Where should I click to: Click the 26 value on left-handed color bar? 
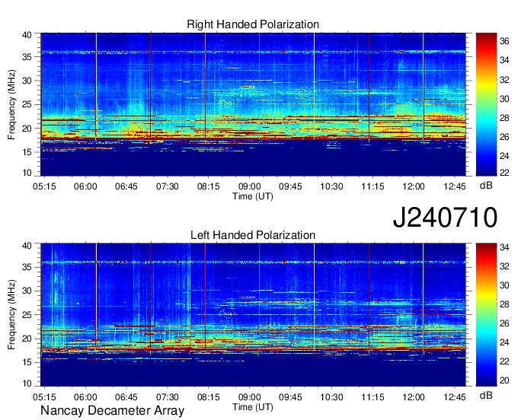pyautogui.click(x=504, y=323)
